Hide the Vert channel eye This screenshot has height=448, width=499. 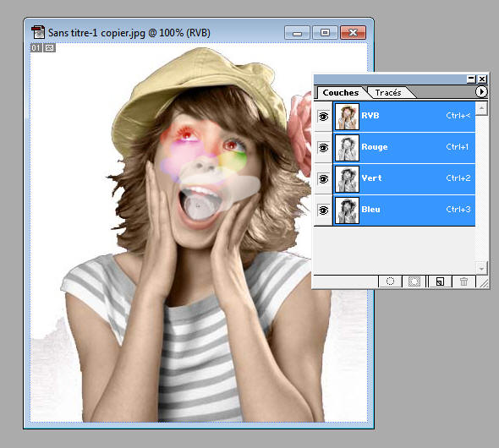tap(323, 179)
